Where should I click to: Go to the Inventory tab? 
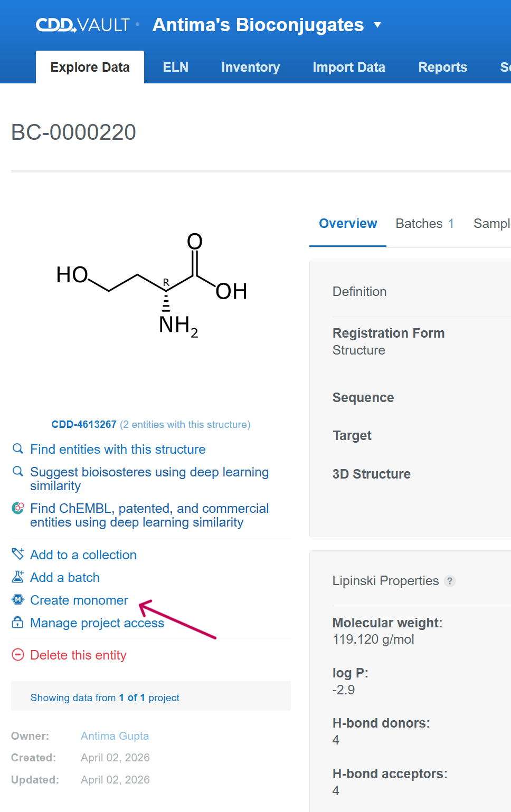tap(251, 67)
